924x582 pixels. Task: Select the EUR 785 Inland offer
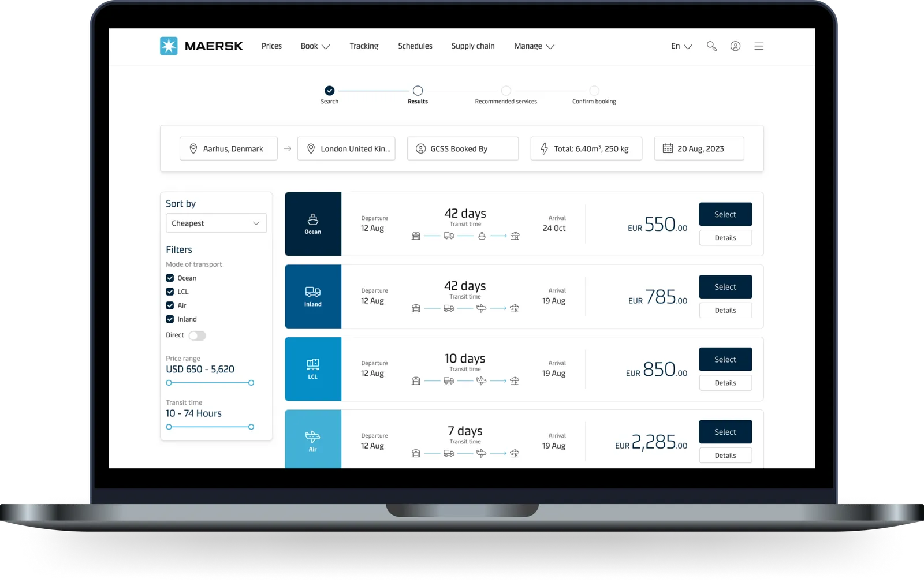click(x=725, y=287)
